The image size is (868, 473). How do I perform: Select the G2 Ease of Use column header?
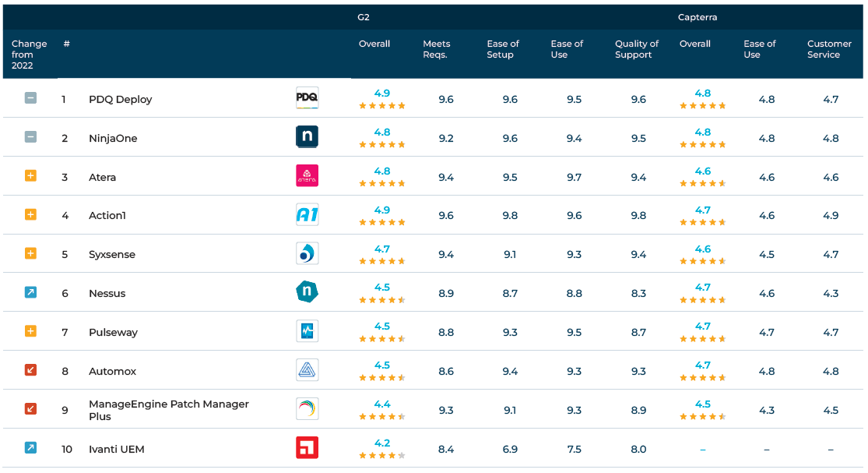[567, 49]
